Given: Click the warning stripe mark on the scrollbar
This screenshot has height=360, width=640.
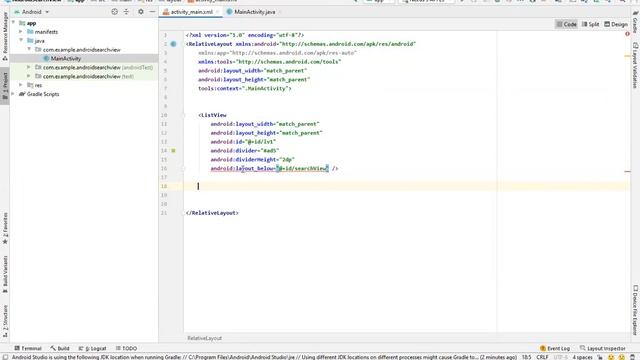Looking at the screenshot, I should coord(627,56).
